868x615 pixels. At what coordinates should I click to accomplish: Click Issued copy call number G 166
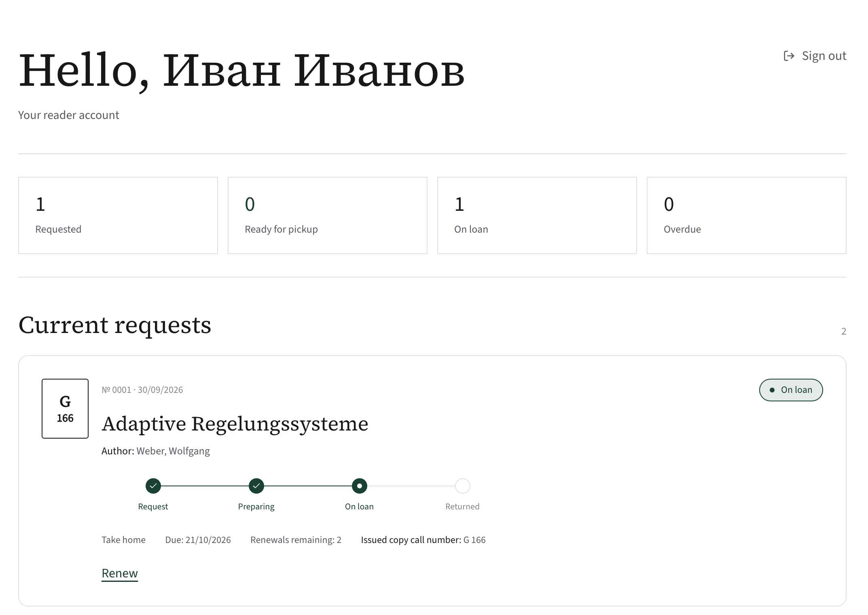click(x=423, y=540)
